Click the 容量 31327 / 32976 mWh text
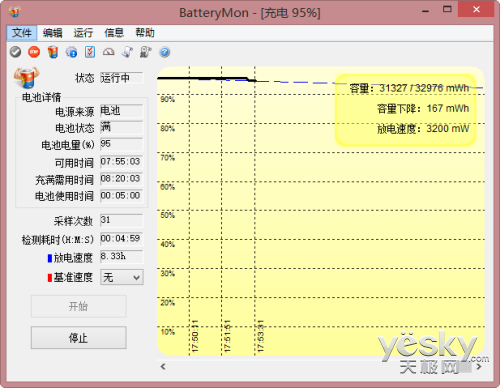This screenshot has height=388, width=500. tap(409, 88)
